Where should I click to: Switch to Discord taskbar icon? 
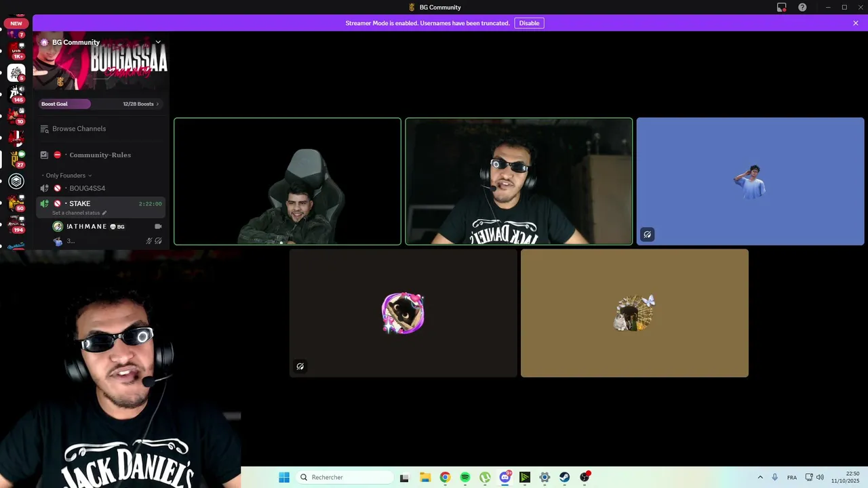(505, 477)
